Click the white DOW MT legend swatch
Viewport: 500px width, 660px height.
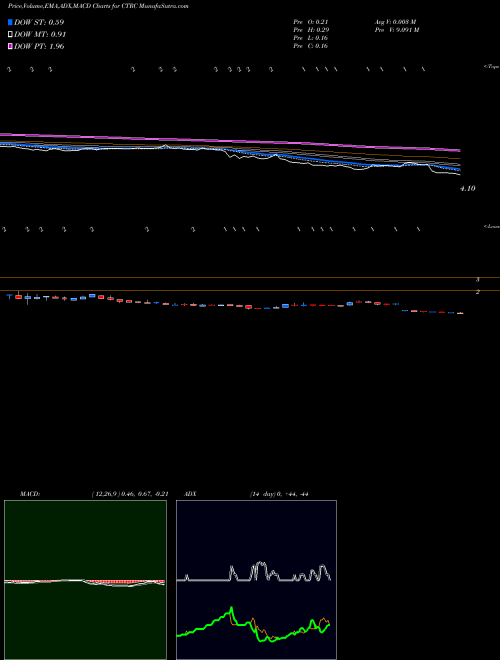(10, 35)
